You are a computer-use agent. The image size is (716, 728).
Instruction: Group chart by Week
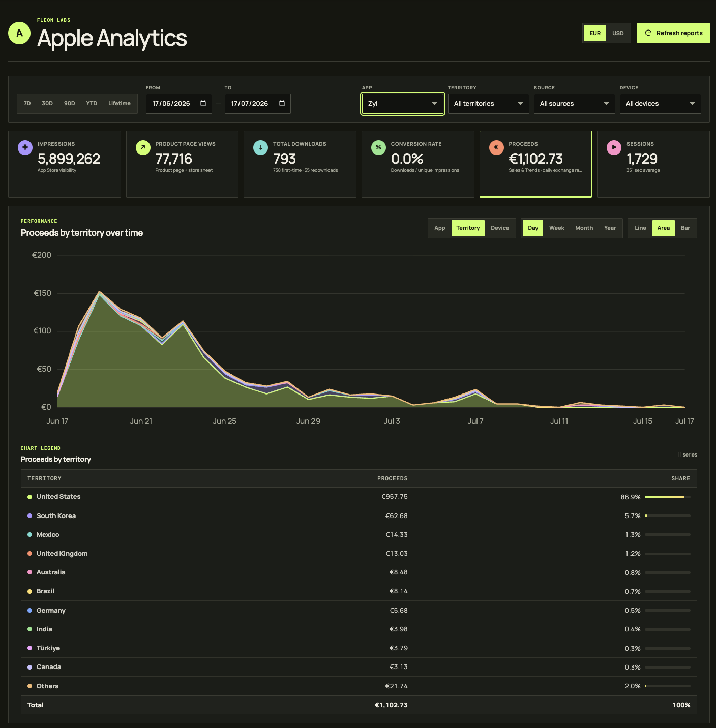(557, 228)
